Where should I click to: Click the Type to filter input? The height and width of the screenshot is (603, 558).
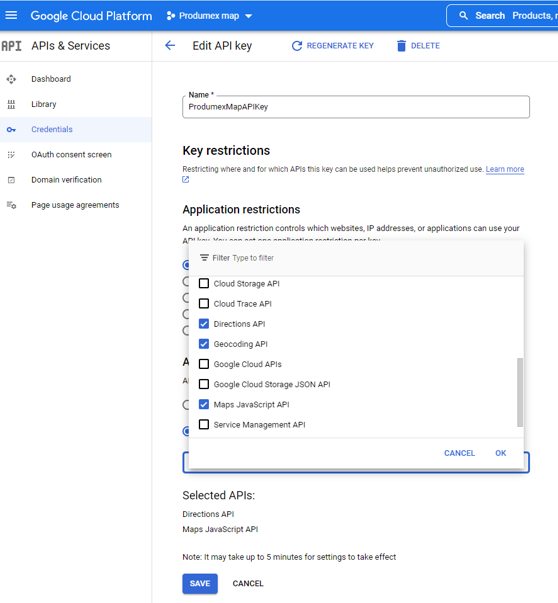point(253,258)
